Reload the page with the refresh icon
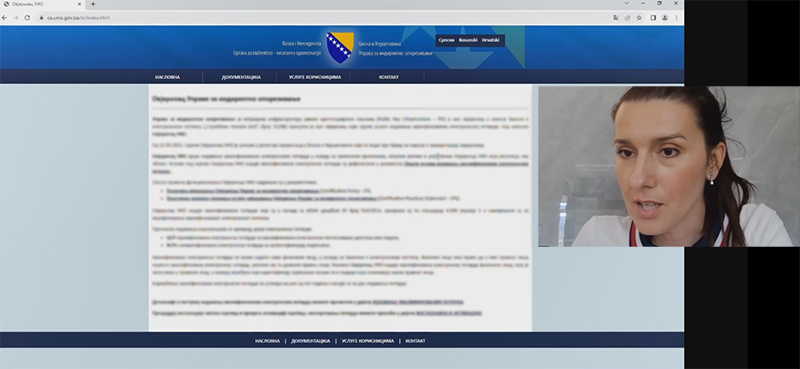The image size is (800, 369). click(28, 17)
